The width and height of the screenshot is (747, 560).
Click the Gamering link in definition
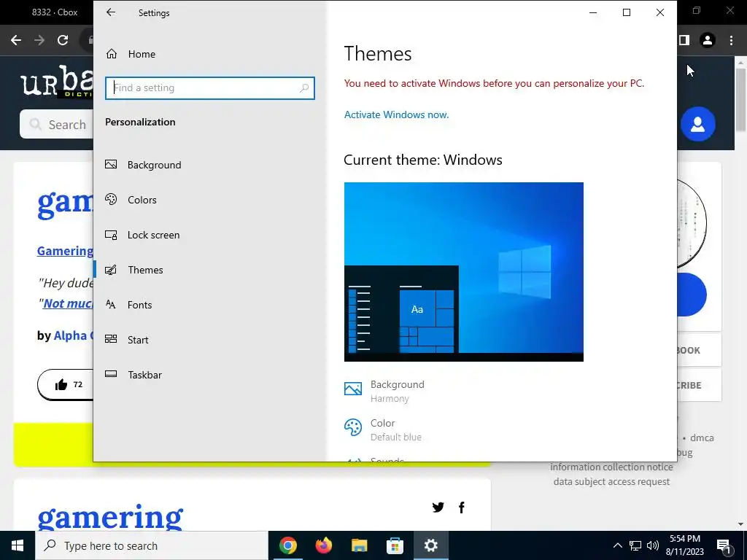tap(65, 251)
